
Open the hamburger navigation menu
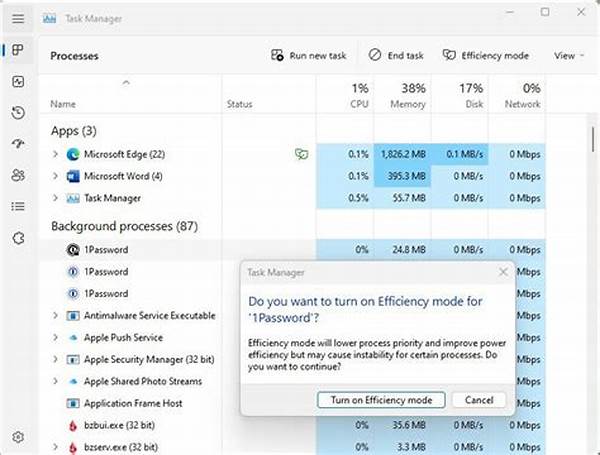[x=18, y=18]
